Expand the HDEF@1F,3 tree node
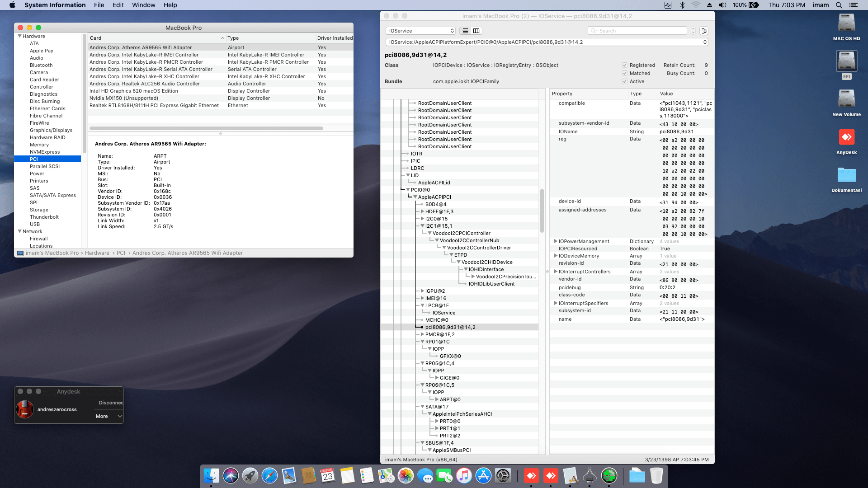 coord(422,211)
